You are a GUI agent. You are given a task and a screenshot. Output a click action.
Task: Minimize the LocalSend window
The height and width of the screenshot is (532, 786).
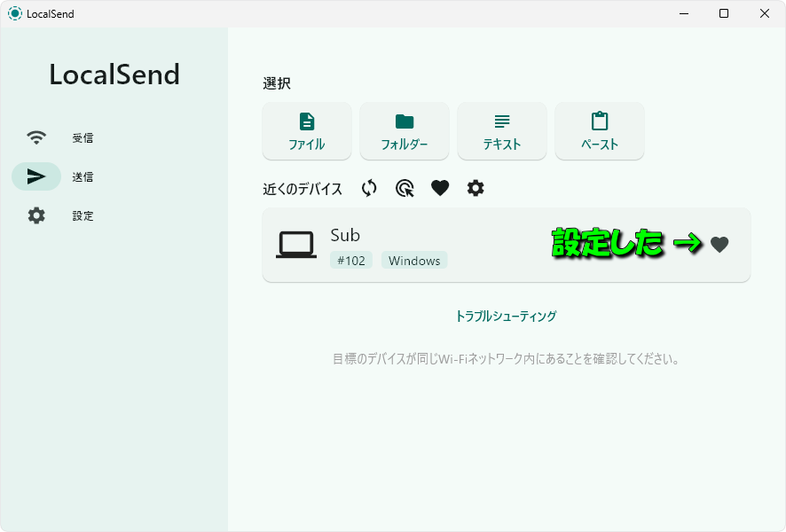pos(684,13)
